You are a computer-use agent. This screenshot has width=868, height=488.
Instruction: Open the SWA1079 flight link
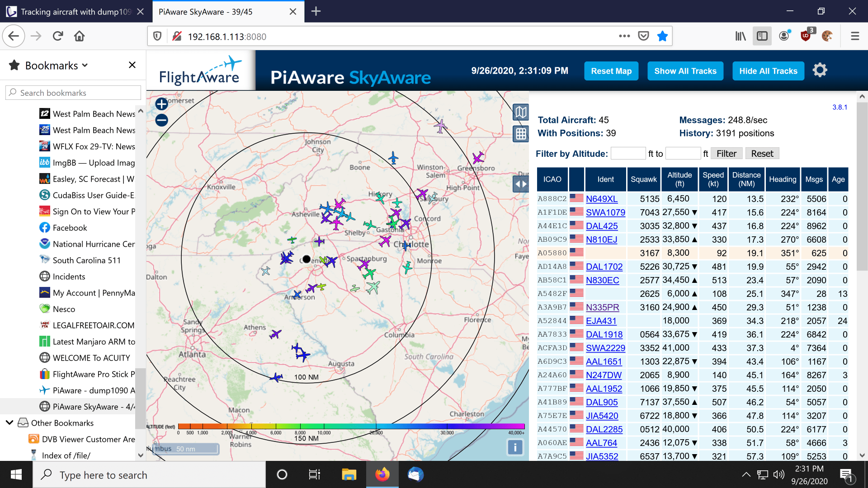[605, 212]
